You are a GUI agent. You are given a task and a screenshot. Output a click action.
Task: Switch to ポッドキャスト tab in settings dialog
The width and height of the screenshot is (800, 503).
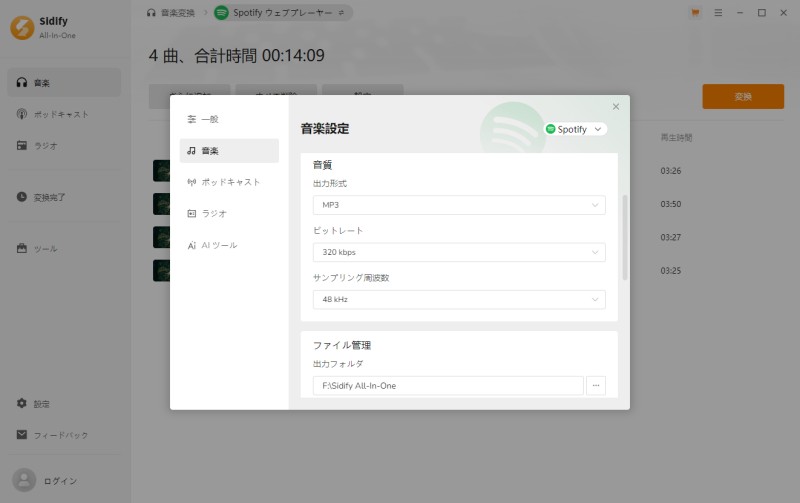(x=229, y=182)
